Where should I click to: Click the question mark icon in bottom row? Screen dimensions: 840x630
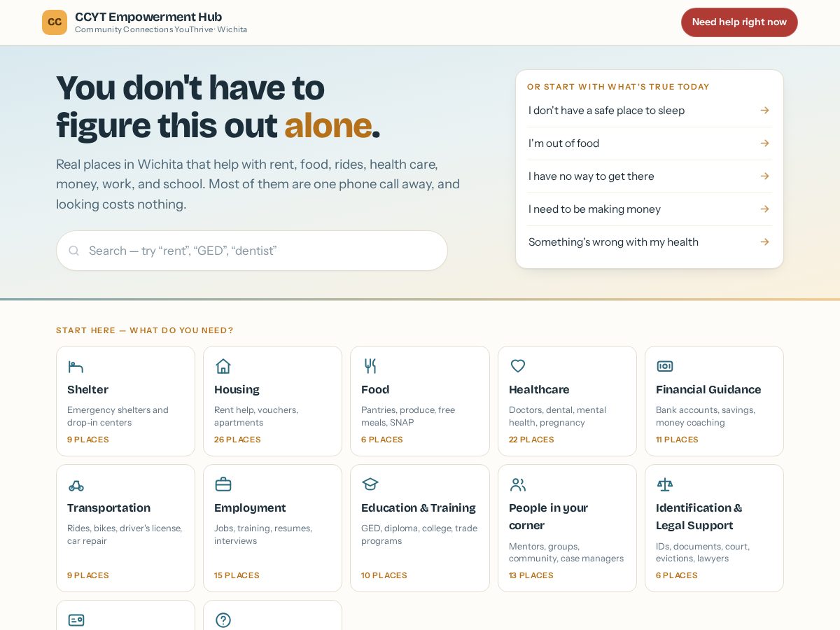pyautogui.click(x=223, y=620)
